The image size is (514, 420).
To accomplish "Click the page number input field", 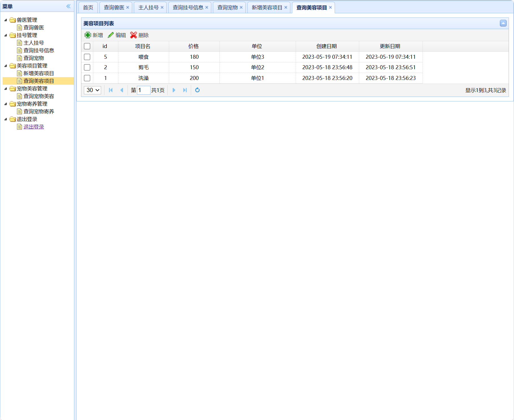I will [143, 90].
